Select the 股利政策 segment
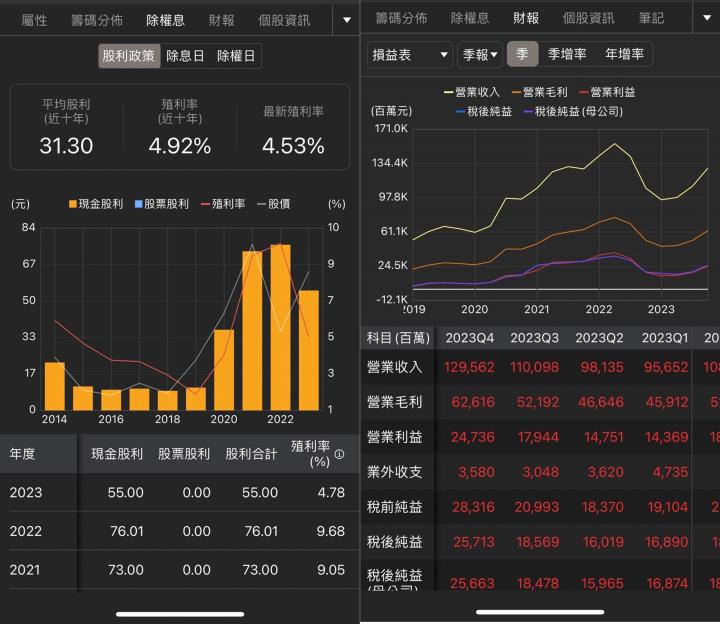 pos(129,56)
